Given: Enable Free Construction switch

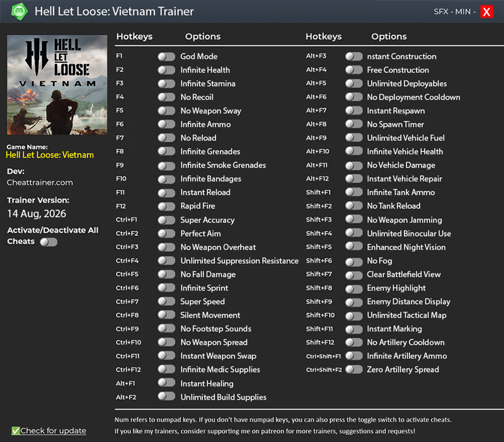Looking at the screenshot, I should 354,70.
